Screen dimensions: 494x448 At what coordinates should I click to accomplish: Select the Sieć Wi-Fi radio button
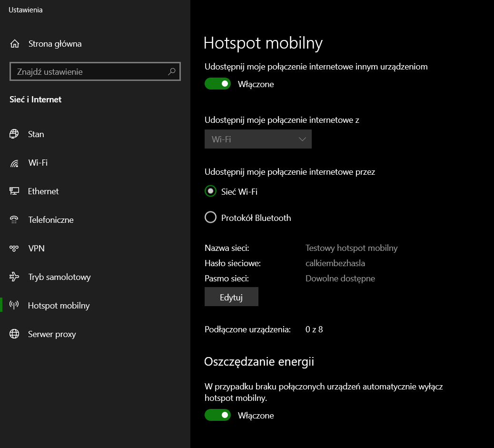click(210, 191)
